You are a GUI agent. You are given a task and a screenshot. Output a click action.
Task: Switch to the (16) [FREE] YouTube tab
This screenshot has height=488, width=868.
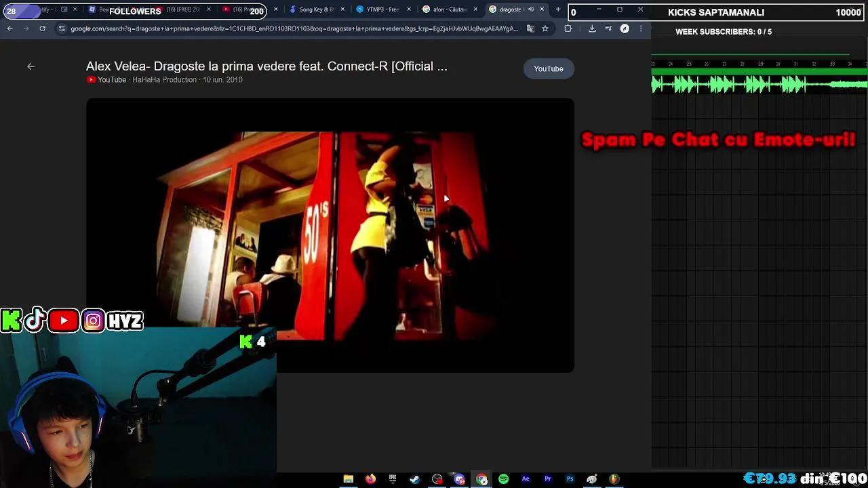coord(183,9)
